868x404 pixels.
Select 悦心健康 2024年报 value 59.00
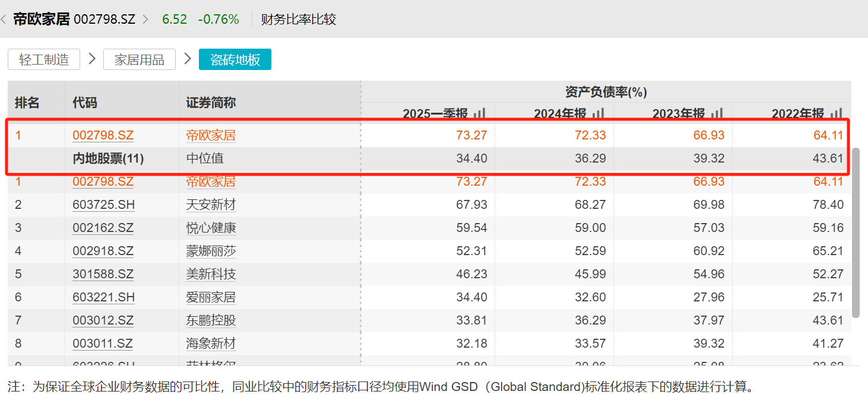(590, 228)
